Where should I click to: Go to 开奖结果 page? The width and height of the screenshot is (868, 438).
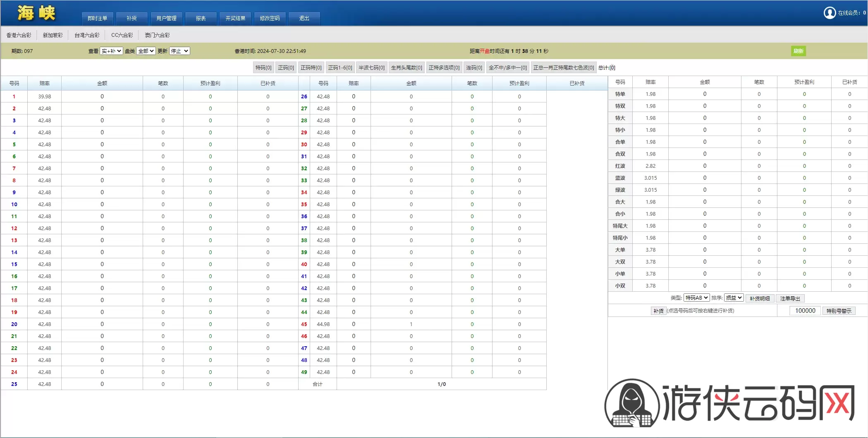235,18
